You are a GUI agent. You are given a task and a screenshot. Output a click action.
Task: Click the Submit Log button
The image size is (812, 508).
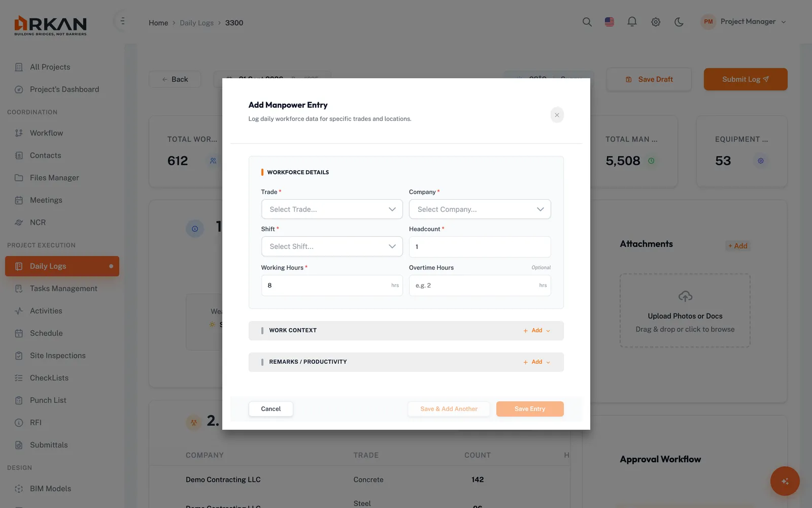click(x=746, y=79)
